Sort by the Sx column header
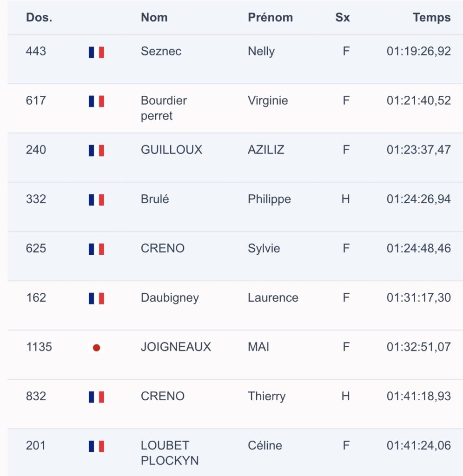The width and height of the screenshot is (463, 476). pyautogui.click(x=343, y=17)
